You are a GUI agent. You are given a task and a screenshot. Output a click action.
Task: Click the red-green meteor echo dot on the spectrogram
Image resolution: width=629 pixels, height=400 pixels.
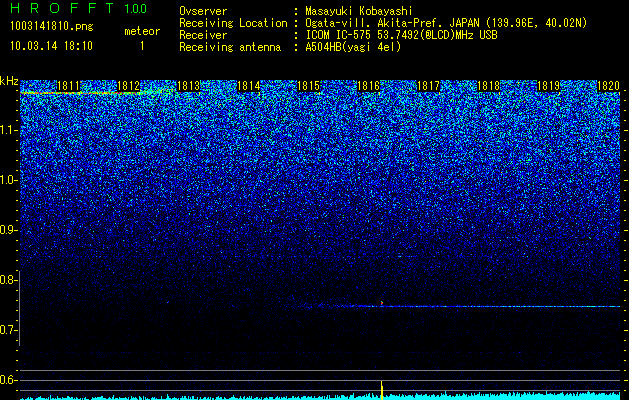[381, 303]
